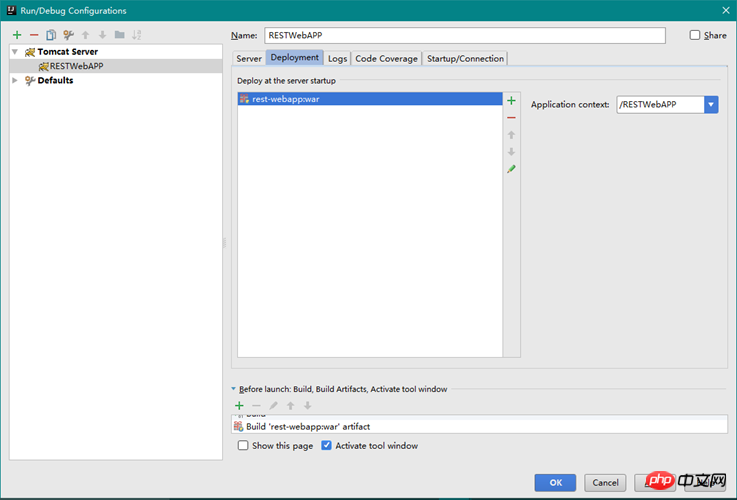Open Application context dropdown arrow
This screenshot has width=737, height=500.
[711, 104]
